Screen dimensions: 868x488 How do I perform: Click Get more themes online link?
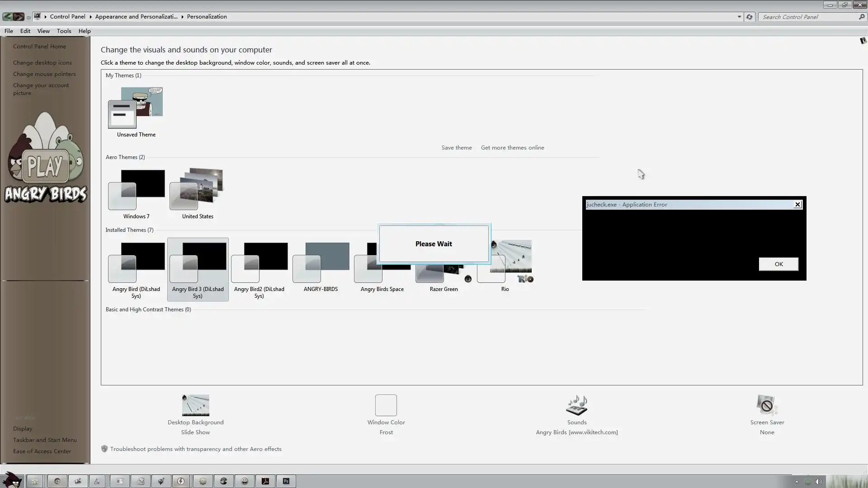tap(512, 148)
